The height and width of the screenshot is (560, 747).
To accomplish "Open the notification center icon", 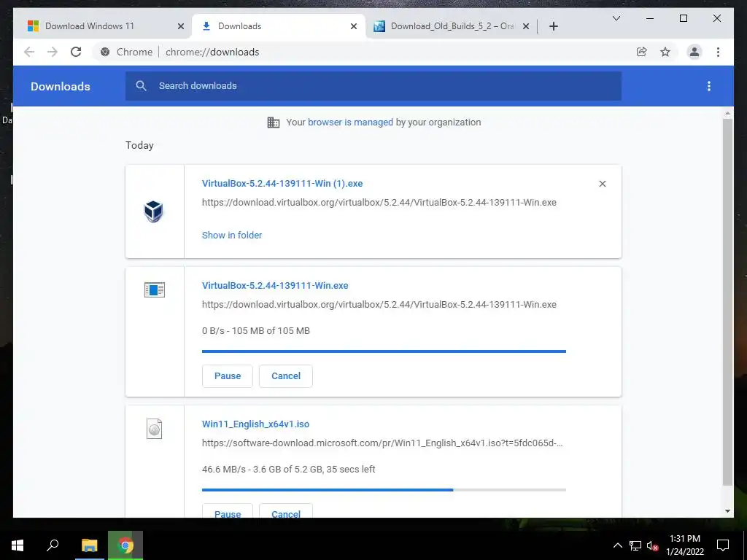I will coord(723,545).
